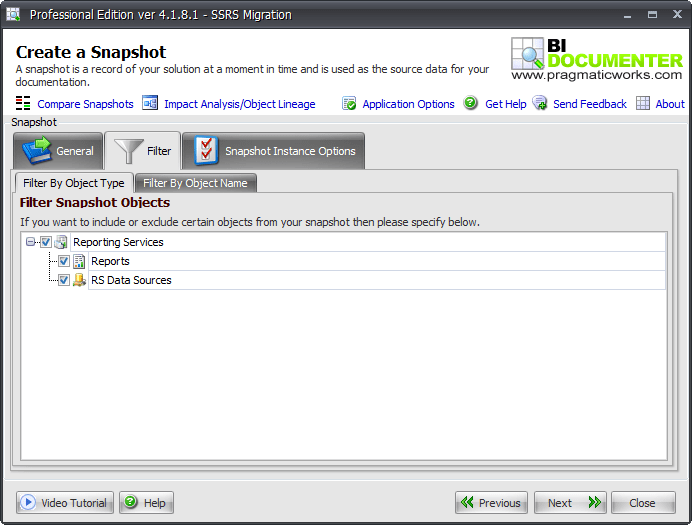Click the app icon in title bar
Viewport: 692px width, 525px height.
click(x=13, y=15)
